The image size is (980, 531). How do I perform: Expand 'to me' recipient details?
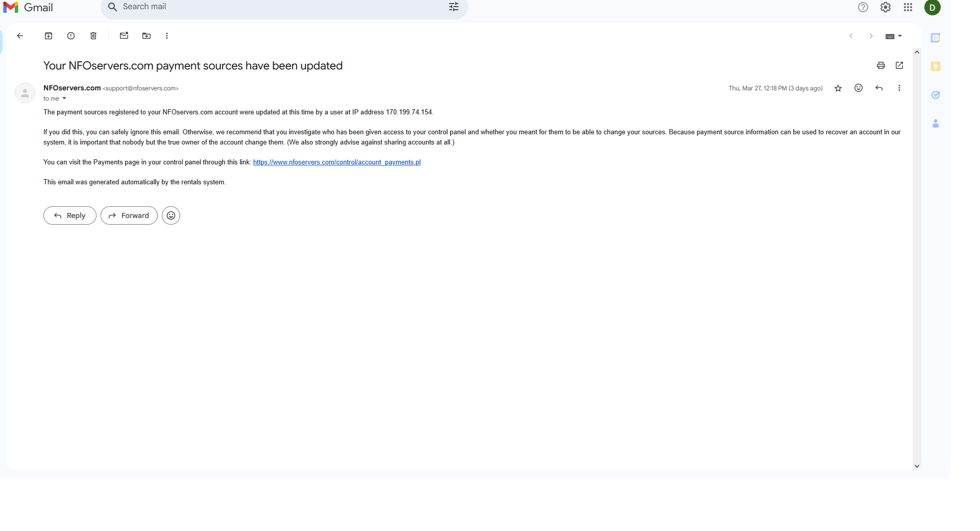64,99
